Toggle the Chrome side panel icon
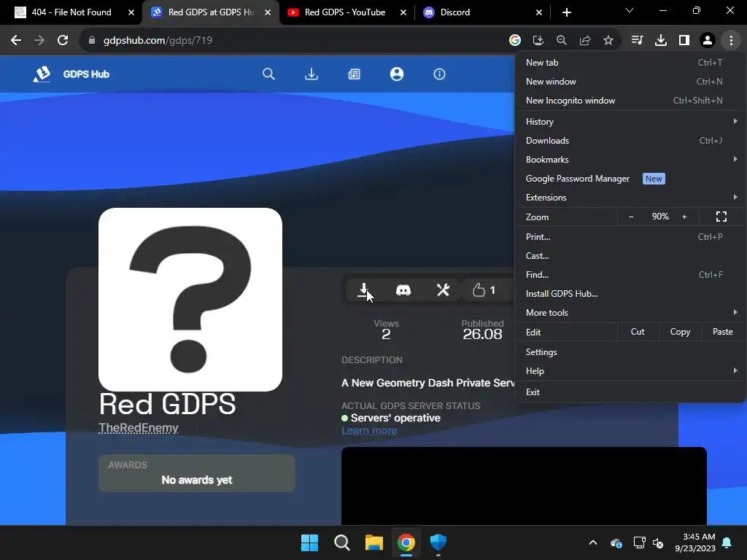The height and width of the screenshot is (560, 747). (x=684, y=41)
